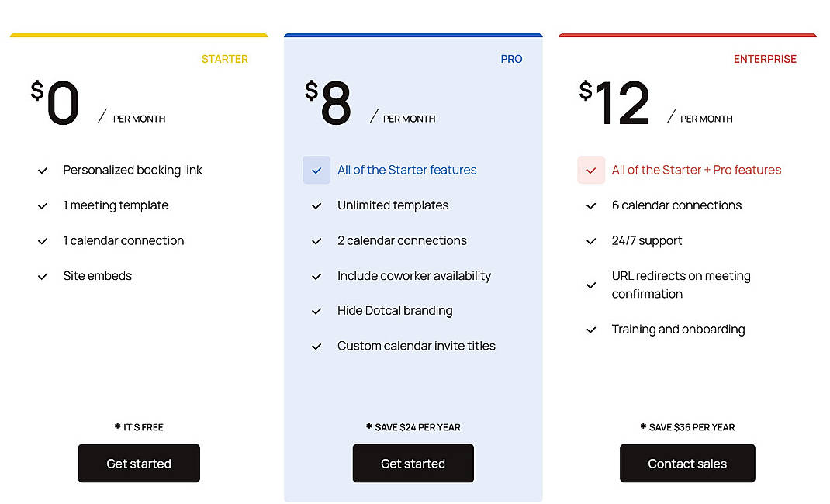The image size is (830, 504).
Task: Select the checkmark beside 2 calendar connections
Action: coord(317,241)
